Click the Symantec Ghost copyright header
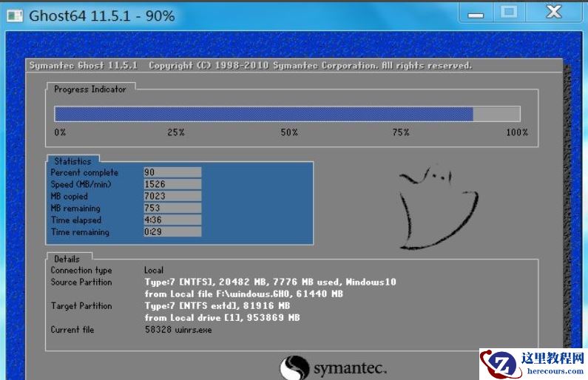588x380 pixels. pos(251,66)
